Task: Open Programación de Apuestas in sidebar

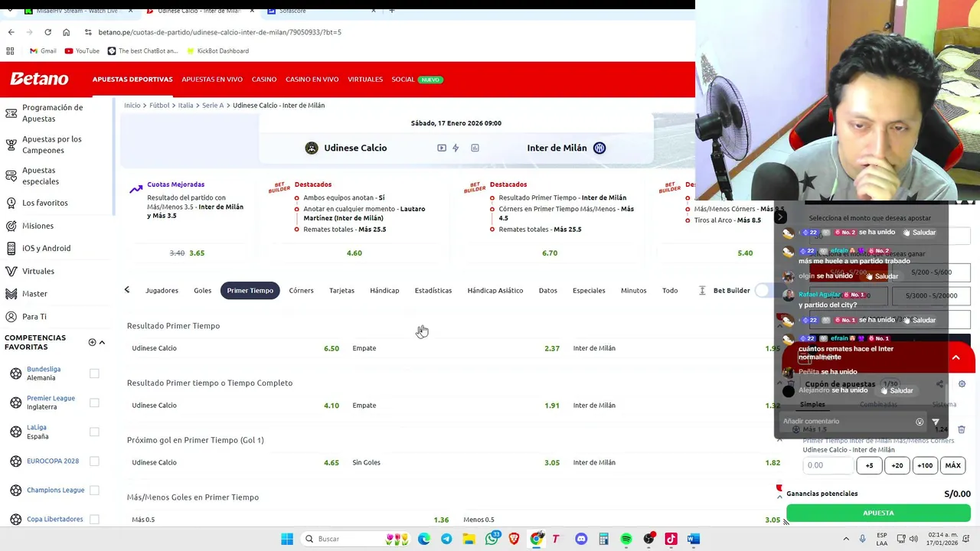Action: click(52, 113)
